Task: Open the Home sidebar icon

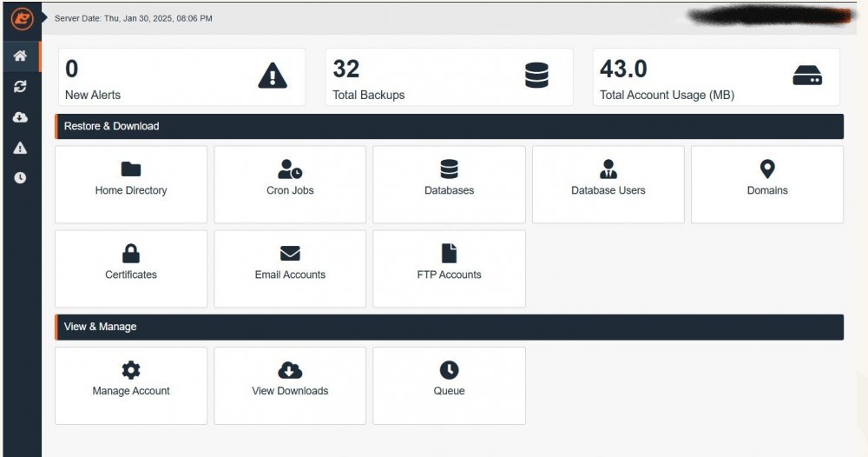Action: tap(21, 56)
